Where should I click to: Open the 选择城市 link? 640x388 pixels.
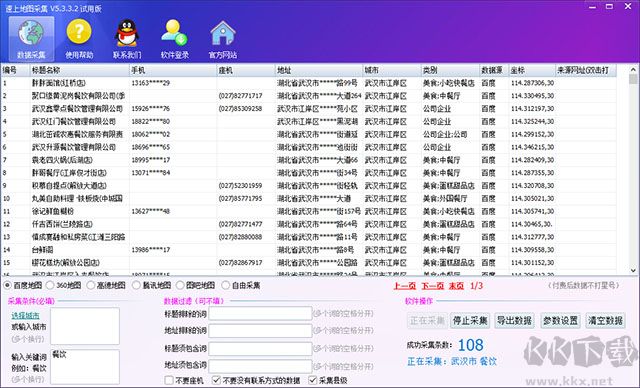[x=26, y=315]
